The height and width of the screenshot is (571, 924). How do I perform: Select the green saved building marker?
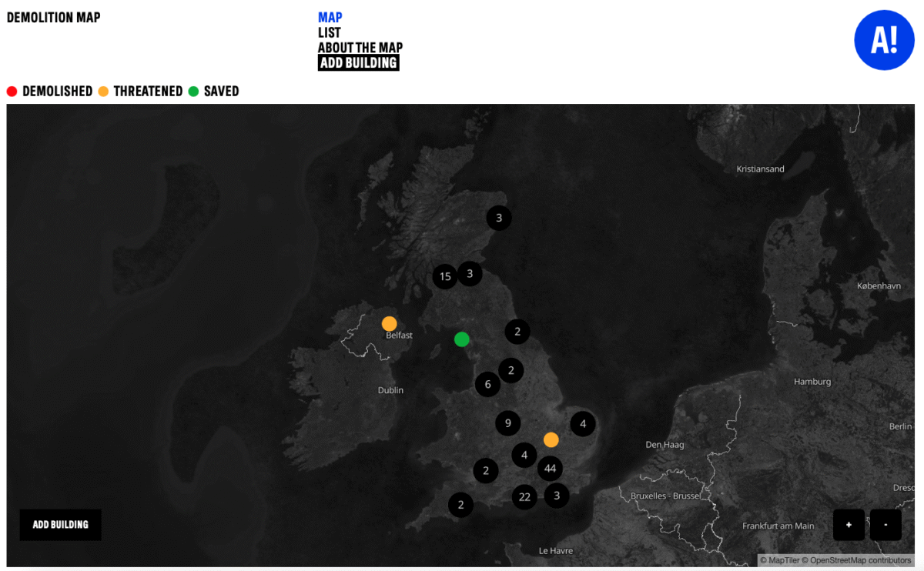pos(461,339)
